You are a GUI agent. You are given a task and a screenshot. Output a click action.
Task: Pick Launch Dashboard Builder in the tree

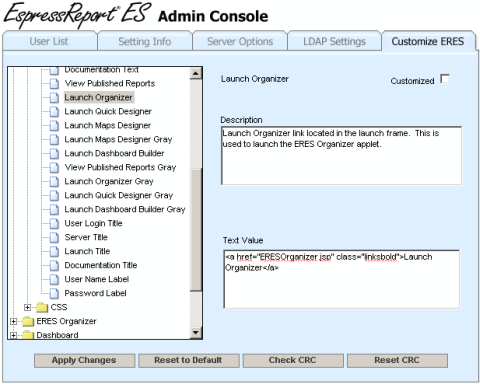coord(114,153)
